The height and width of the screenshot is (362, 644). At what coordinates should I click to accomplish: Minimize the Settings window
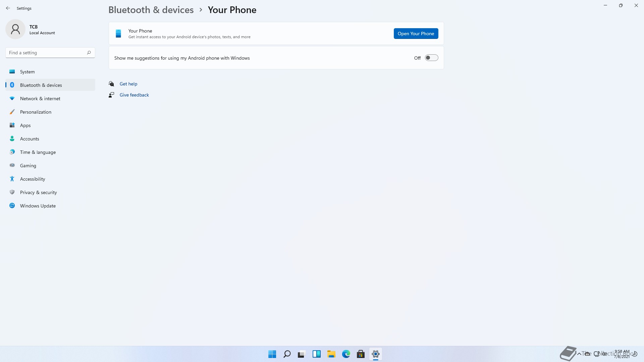tap(605, 5)
